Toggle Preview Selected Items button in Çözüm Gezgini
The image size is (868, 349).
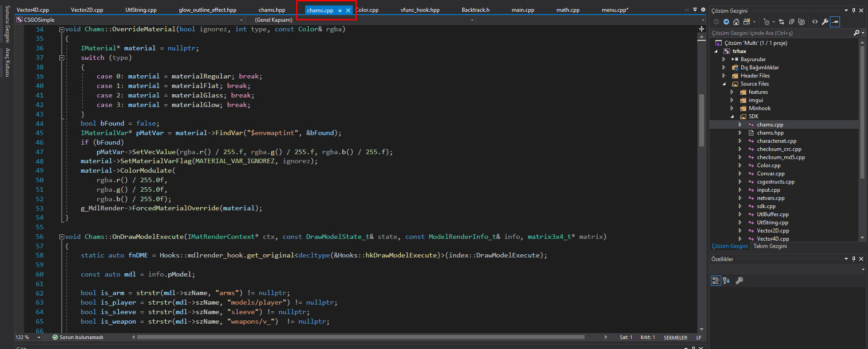click(x=835, y=22)
